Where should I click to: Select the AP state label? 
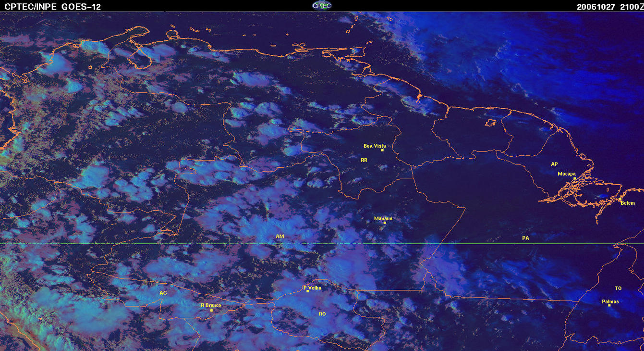pos(554,164)
